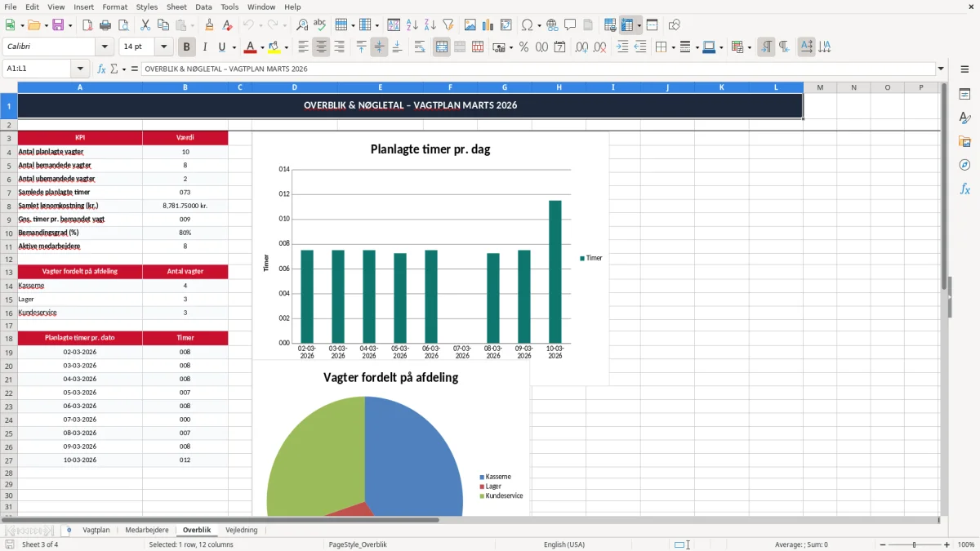Click the Export as PDF icon
This screenshot has height=551, width=980.
pyautogui.click(x=87, y=25)
